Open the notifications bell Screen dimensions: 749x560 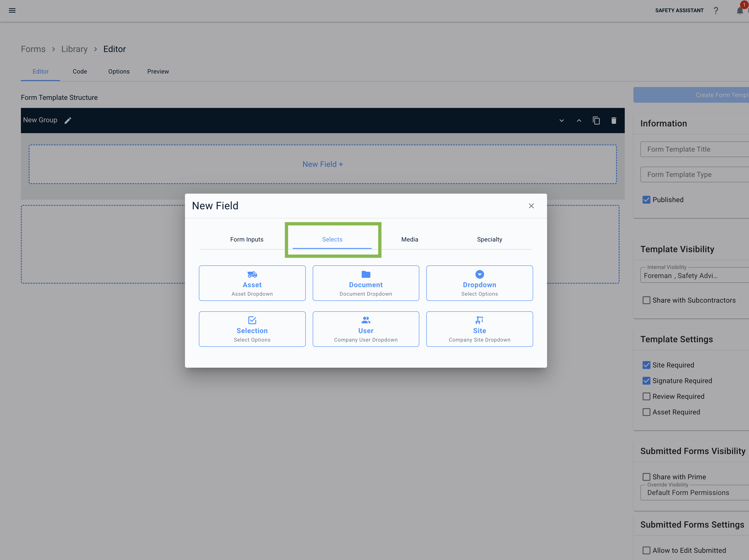[x=739, y=10]
